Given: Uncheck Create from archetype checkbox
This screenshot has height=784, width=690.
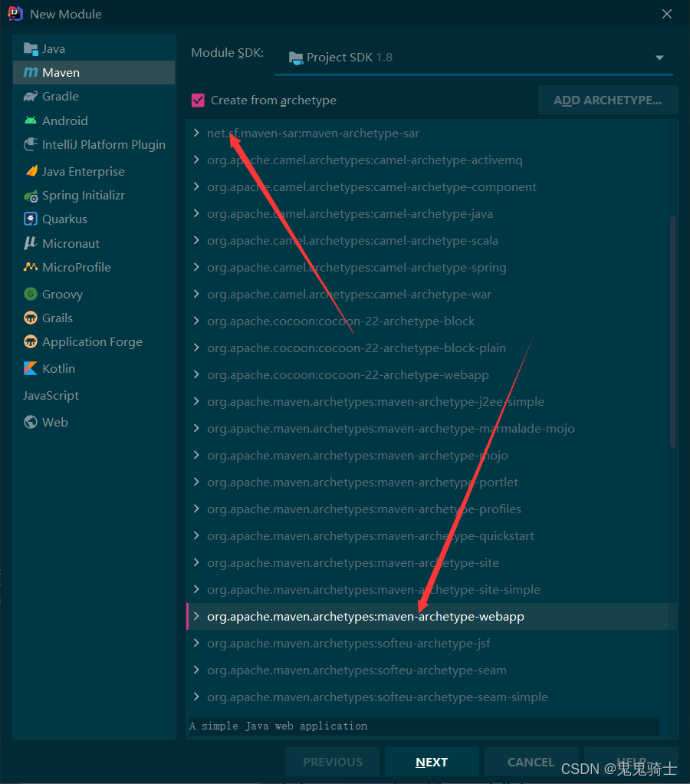Looking at the screenshot, I should click(x=198, y=100).
